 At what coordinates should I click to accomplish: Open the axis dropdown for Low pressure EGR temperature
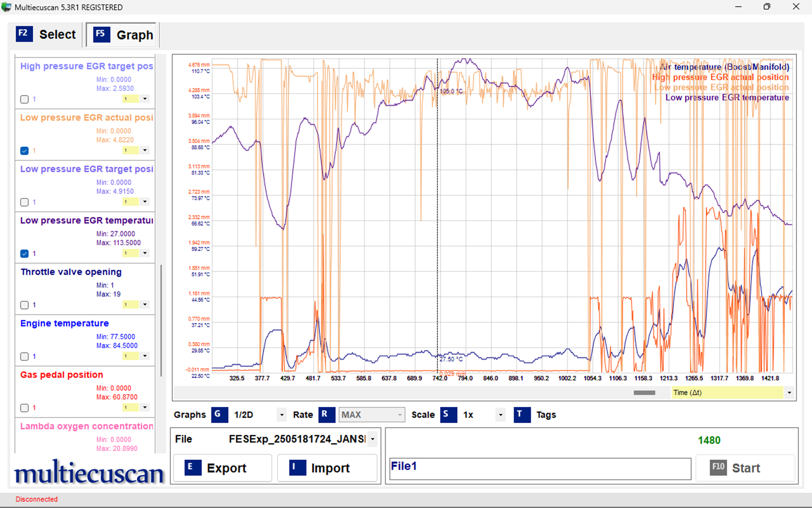[x=145, y=253]
